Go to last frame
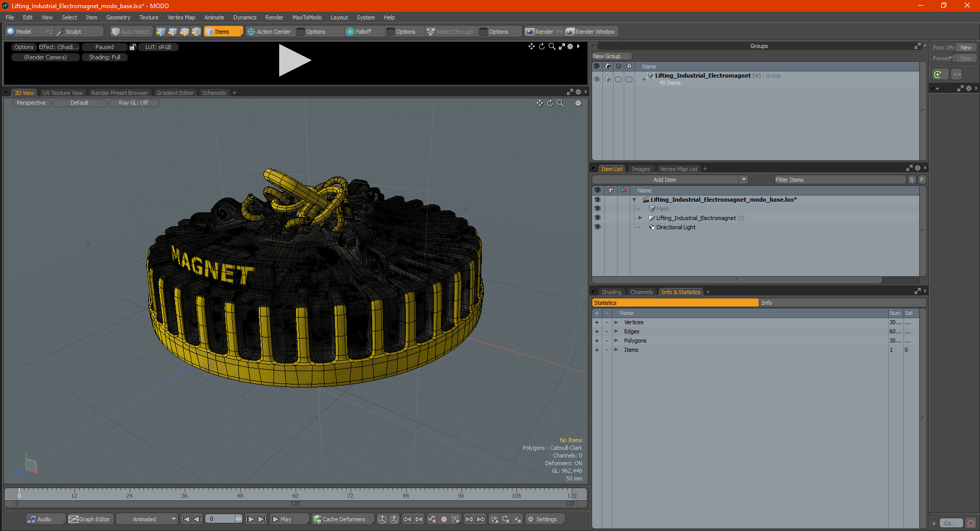980x531 pixels. point(262,519)
